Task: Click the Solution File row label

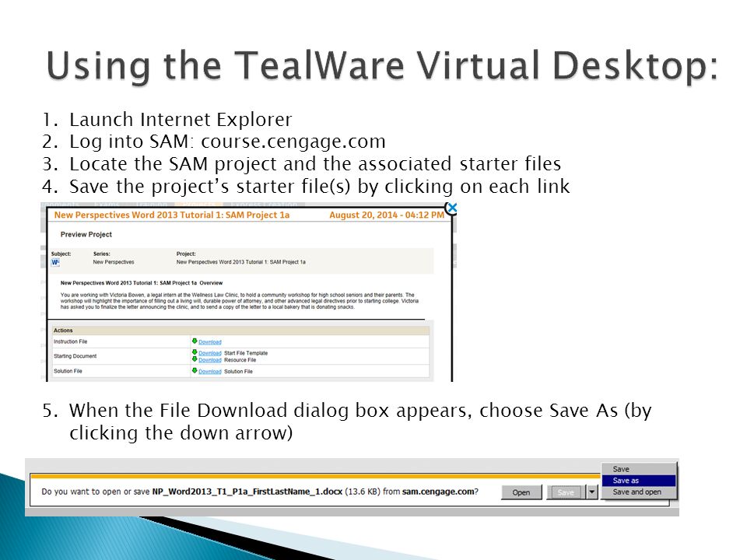Action: pyautogui.click(x=68, y=371)
